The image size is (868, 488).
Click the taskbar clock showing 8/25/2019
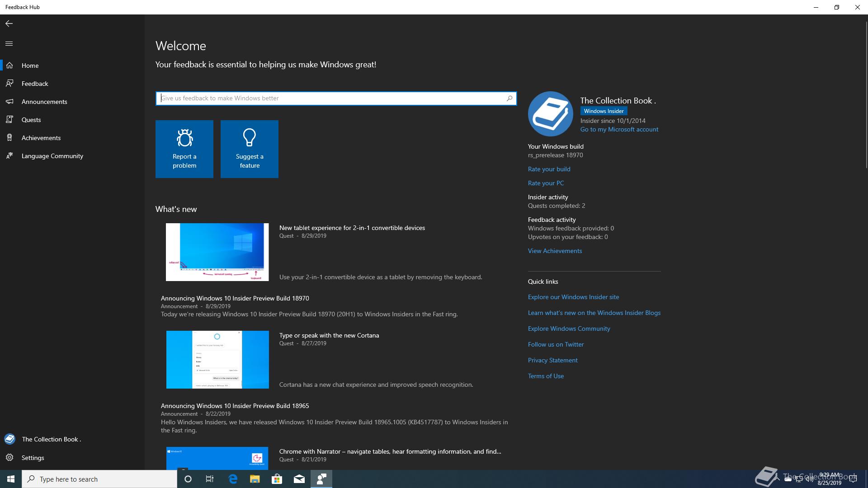[x=829, y=479]
